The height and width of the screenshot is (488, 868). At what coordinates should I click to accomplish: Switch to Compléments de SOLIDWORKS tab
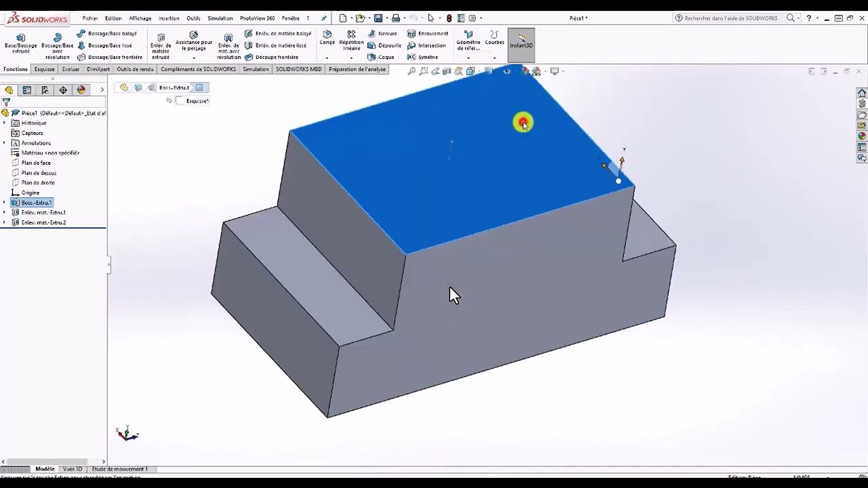coord(198,69)
